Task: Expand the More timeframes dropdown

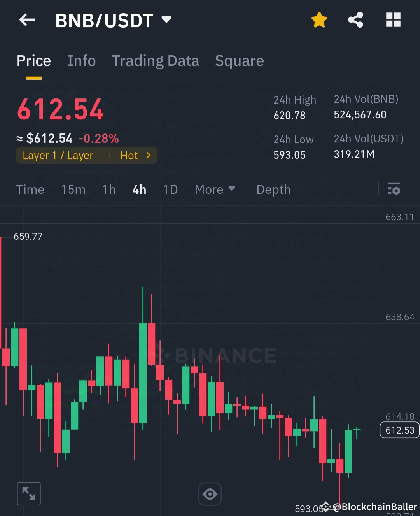Action: [x=215, y=190]
